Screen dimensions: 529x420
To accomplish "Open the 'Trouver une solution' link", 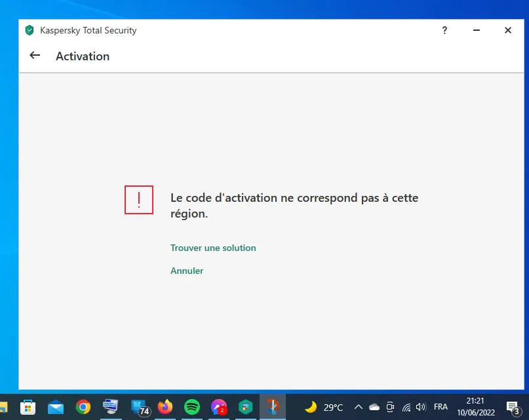I will 213,248.
